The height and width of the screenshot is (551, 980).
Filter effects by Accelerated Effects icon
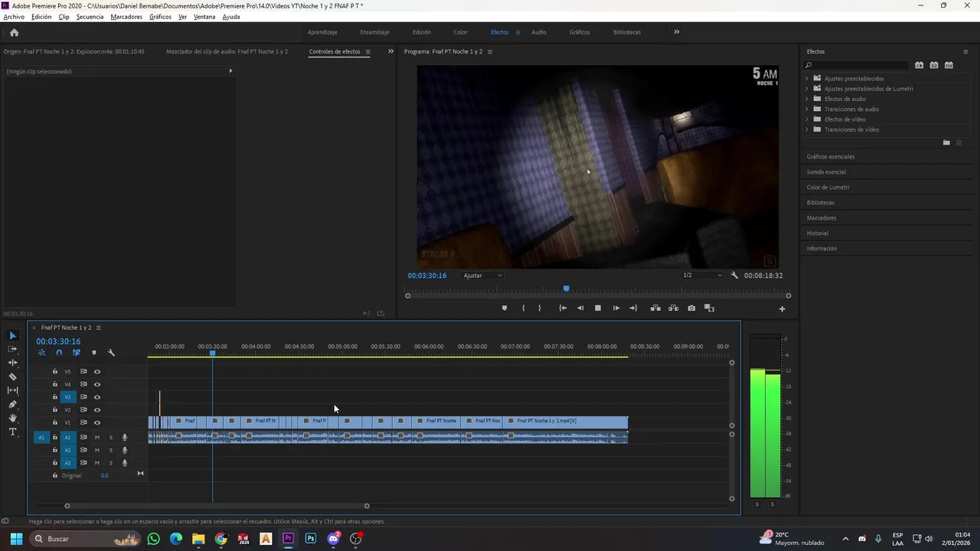[919, 65]
